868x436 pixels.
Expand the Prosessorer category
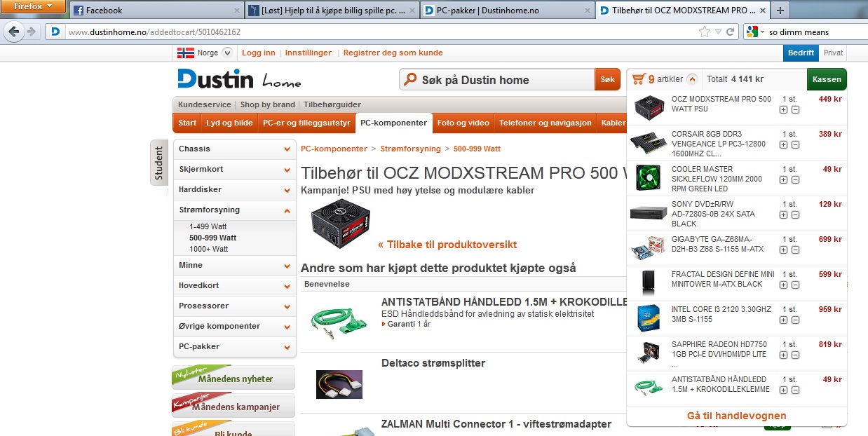coord(287,306)
